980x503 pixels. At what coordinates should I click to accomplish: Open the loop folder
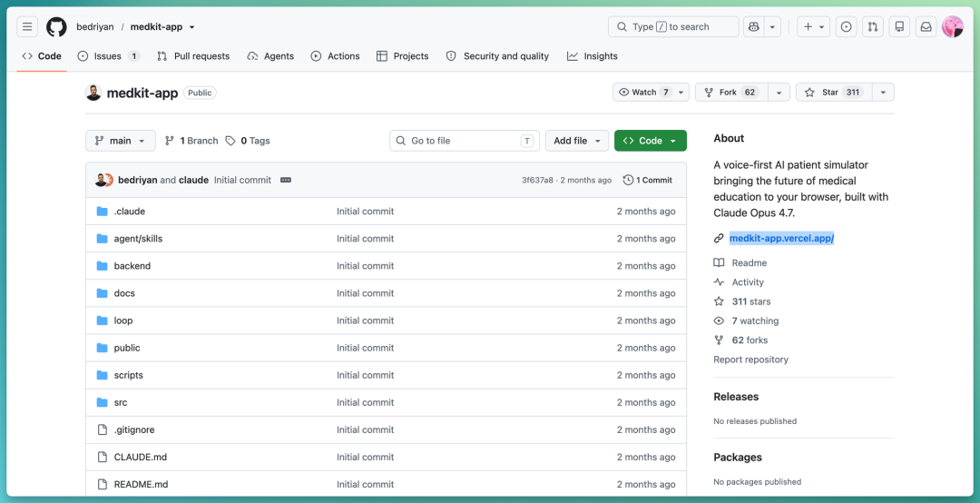click(123, 321)
